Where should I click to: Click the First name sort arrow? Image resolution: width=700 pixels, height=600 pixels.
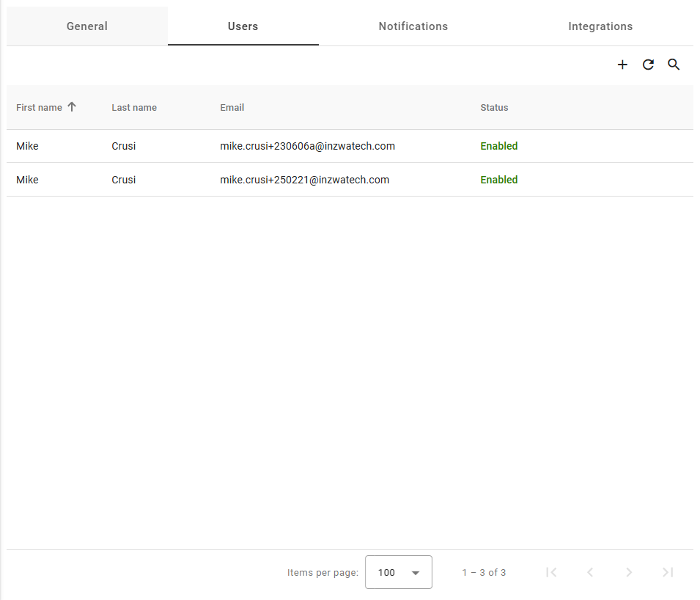(x=72, y=107)
